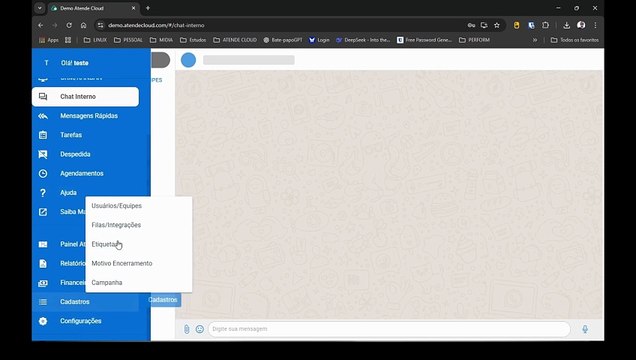Open browser extensions puzzle icon
This screenshot has width=636, height=360.
pyautogui.click(x=546, y=25)
